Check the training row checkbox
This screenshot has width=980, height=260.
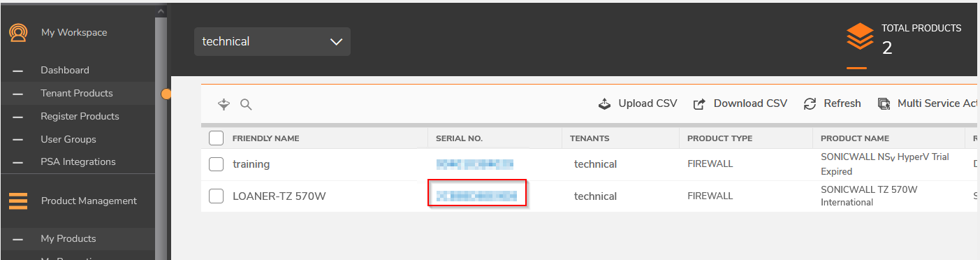coord(217,164)
